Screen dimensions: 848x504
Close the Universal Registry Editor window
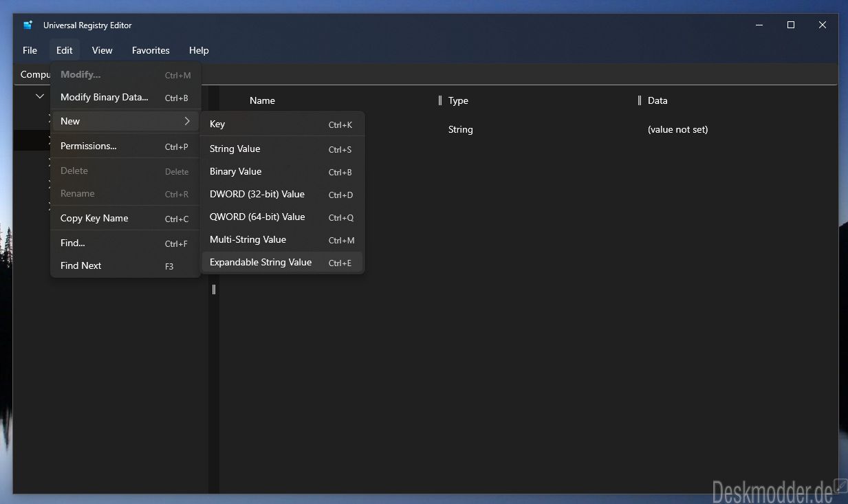pos(823,25)
